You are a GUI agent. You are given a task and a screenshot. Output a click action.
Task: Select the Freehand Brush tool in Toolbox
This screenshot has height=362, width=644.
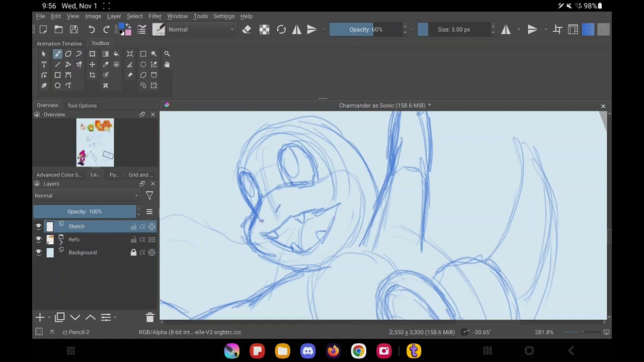57,54
